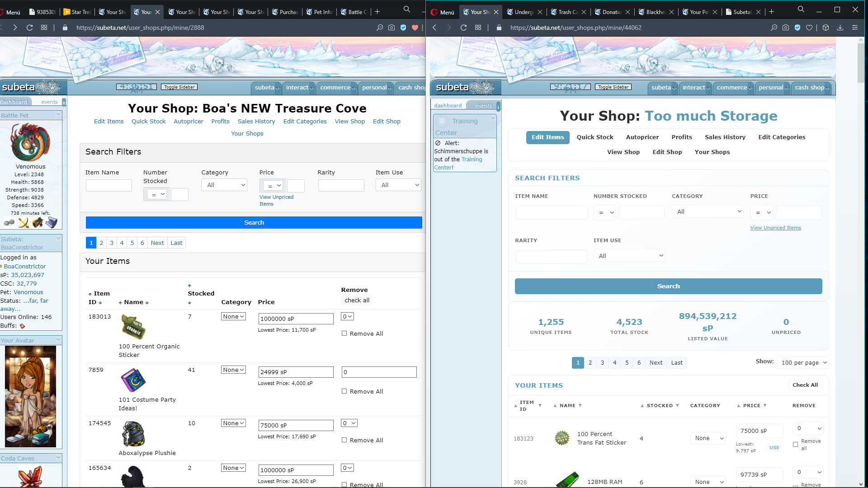868x488 pixels.
Task: Open Category dropdown for 101 Costume Party Ideas
Action: tap(233, 370)
